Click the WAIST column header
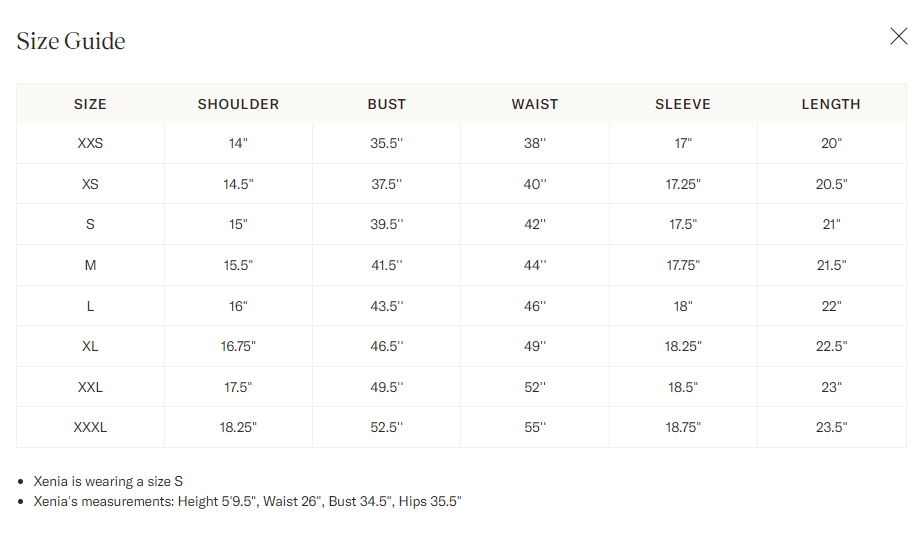 point(535,104)
